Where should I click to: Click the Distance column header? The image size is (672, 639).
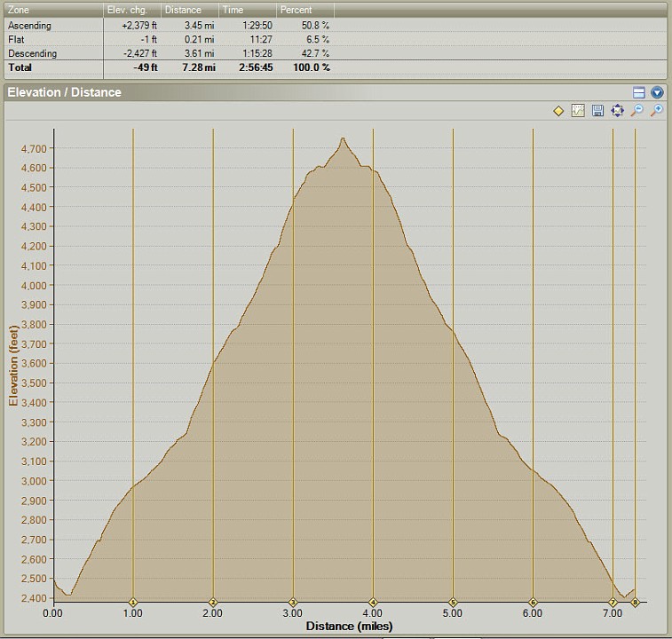pos(189,10)
